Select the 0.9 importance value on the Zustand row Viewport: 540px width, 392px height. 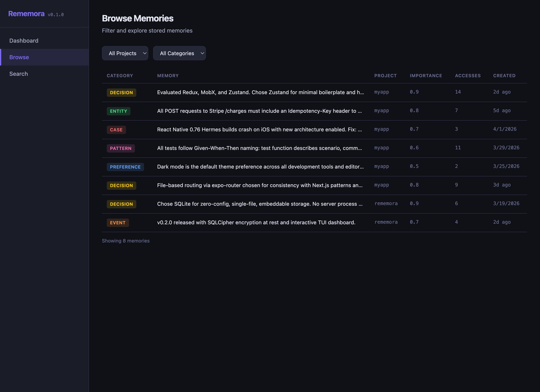pos(414,92)
